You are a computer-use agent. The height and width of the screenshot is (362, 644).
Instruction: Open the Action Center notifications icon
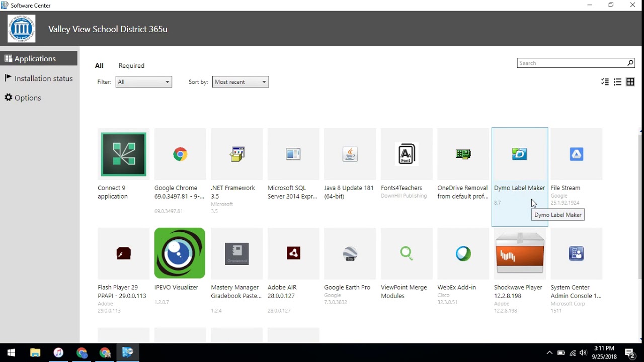coord(630,353)
